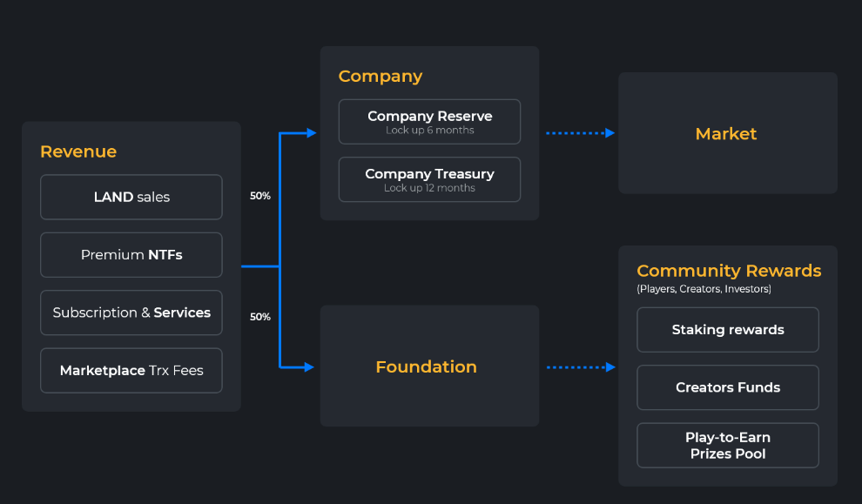Click the Company heading
Screen dimensions: 862x504
[x=380, y=76]
